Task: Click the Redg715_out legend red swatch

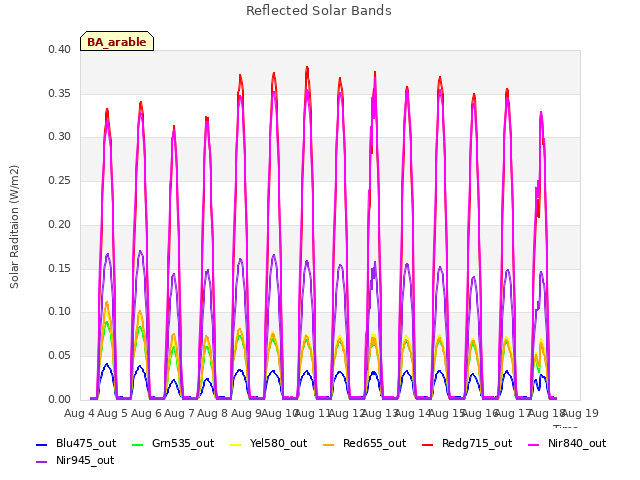Action: [x=427, y=444]
